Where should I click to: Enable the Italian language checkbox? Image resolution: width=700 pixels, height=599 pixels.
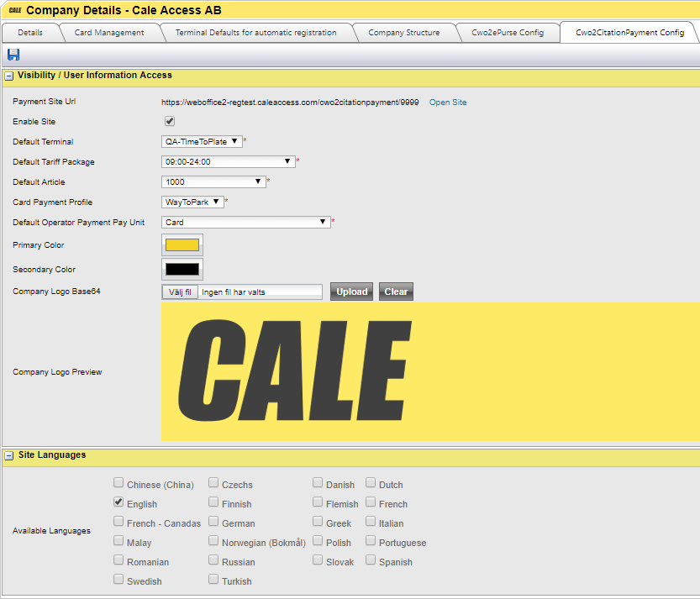(x=371, y=521)
